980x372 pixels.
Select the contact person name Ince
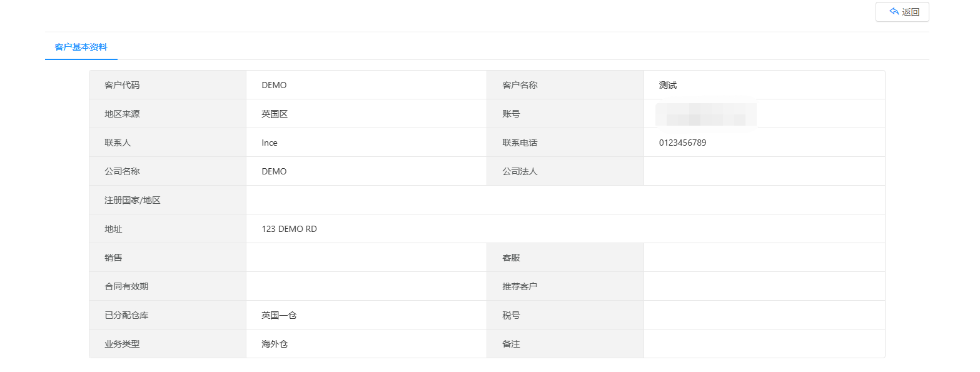coord(270,143)
